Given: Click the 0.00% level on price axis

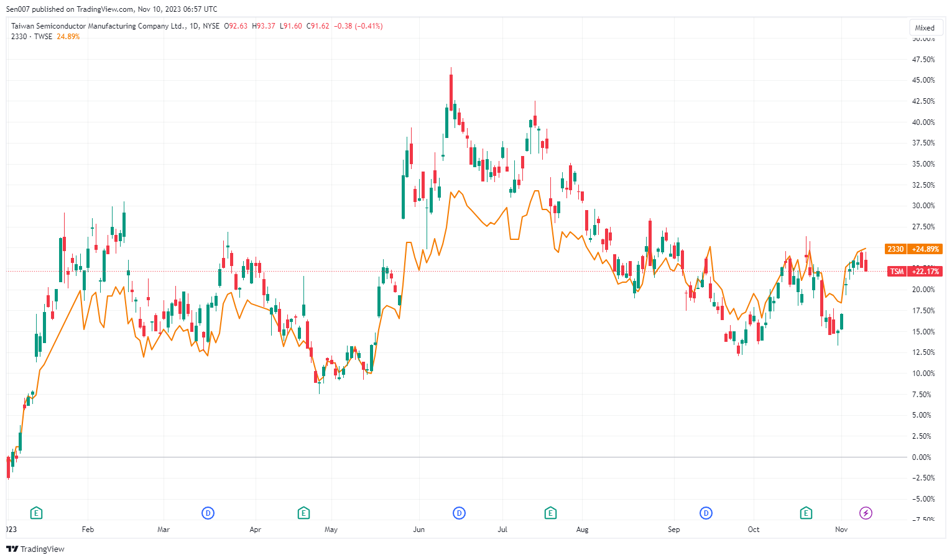Looking at the screenshot, I should pos(922,457).
